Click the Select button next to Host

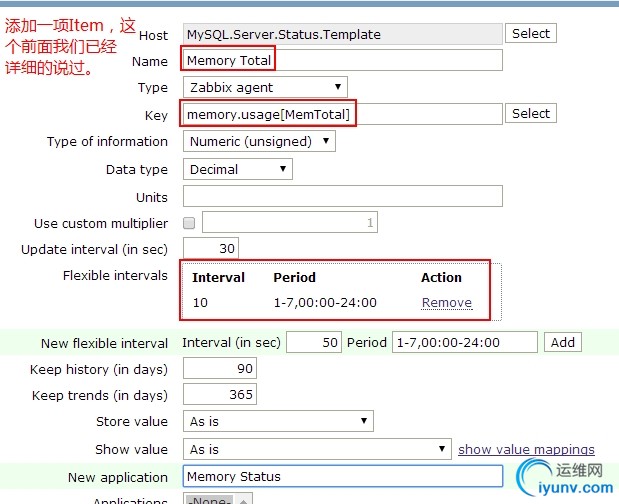531,34
